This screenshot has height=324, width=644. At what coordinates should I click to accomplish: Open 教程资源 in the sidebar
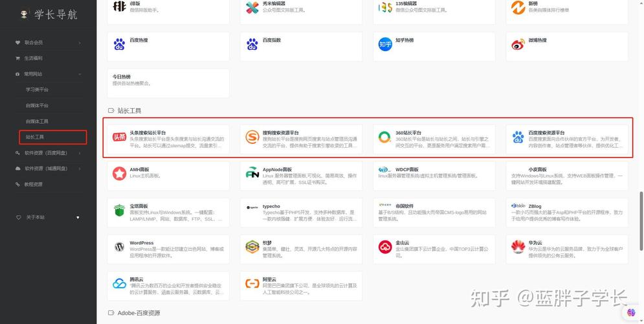(33, 184)
